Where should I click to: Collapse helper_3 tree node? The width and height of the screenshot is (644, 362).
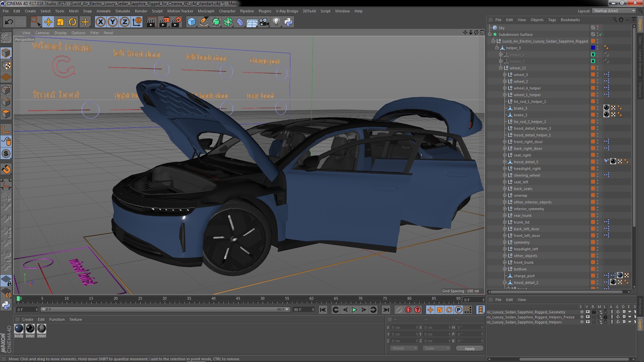(497, 48)
